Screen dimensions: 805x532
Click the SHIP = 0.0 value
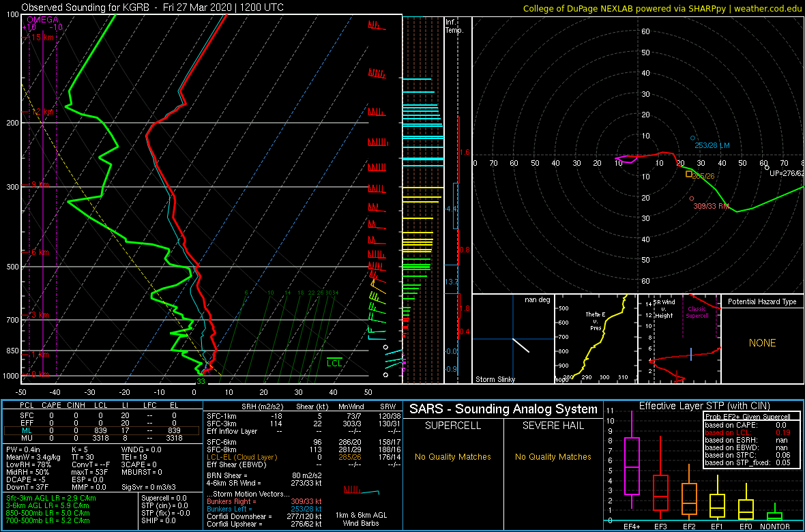tap(159, 521)
